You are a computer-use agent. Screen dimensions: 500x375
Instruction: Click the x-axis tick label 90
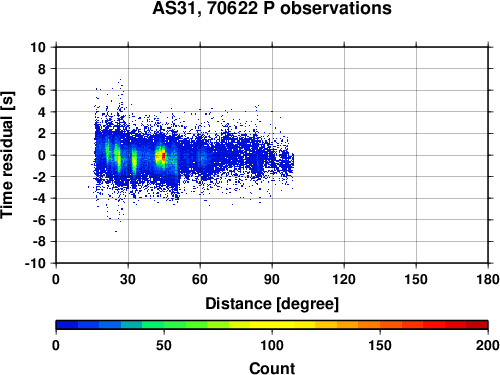(272, 279)
